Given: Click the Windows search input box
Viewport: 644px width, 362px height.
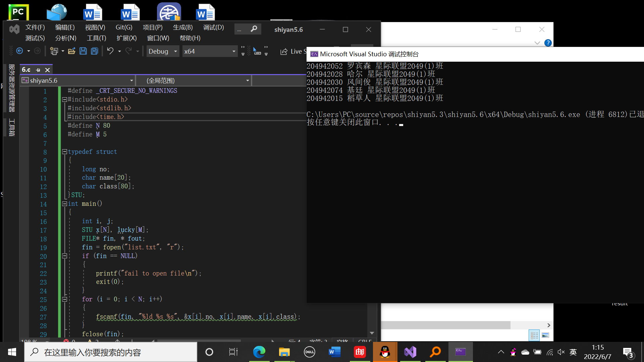Looking at the screenshot, I should tap(111, 352).
